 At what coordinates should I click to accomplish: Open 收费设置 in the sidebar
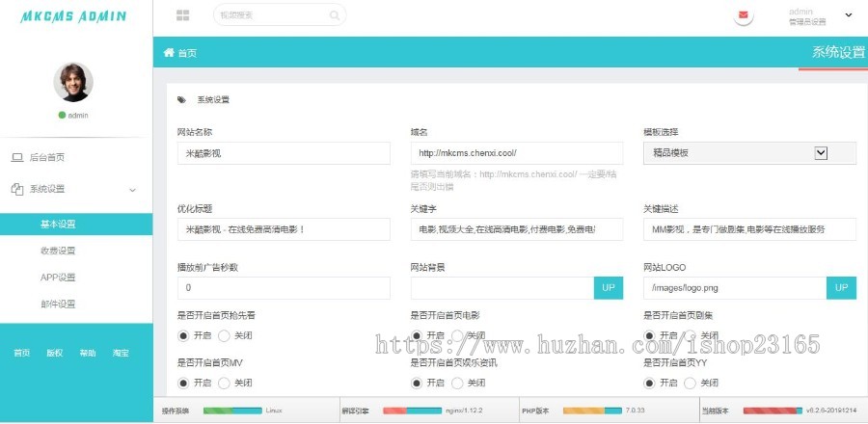[x=58, y=251]
